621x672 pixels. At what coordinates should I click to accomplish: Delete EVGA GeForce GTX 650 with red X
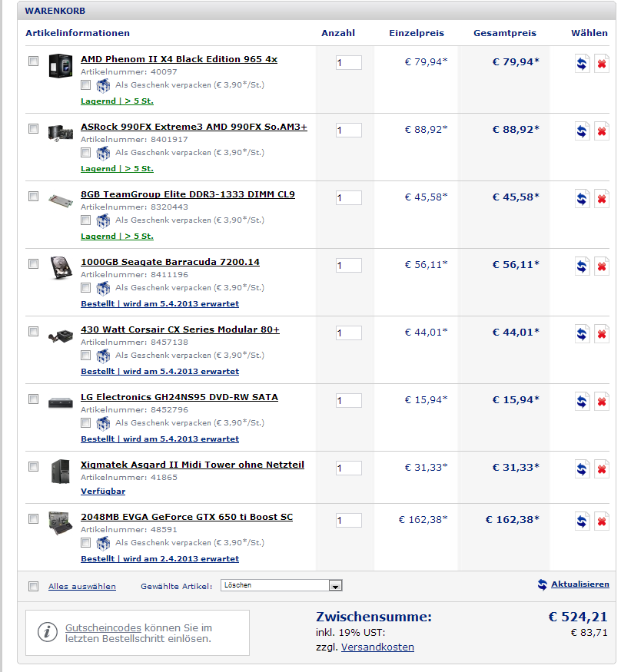coord(602,521)
